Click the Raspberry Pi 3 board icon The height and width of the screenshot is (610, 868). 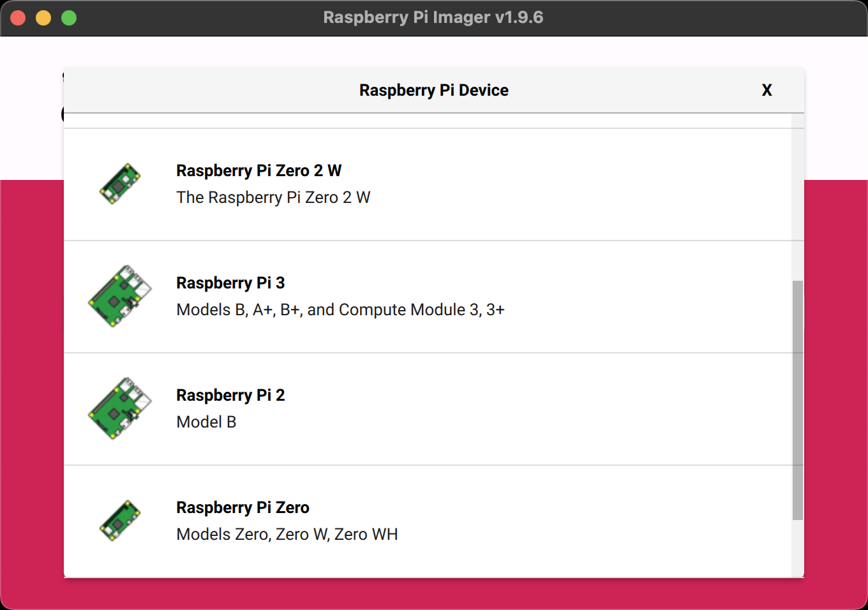(x=120, y=296)
